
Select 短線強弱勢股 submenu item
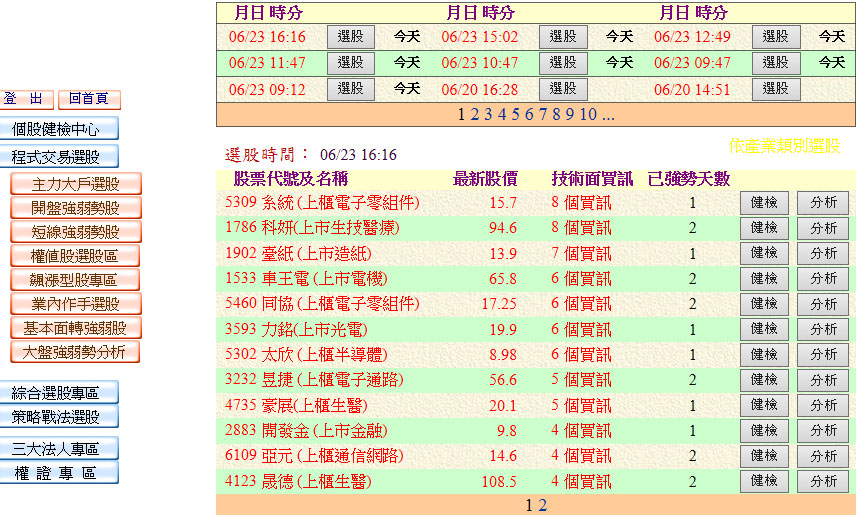(x=75, y=232)
